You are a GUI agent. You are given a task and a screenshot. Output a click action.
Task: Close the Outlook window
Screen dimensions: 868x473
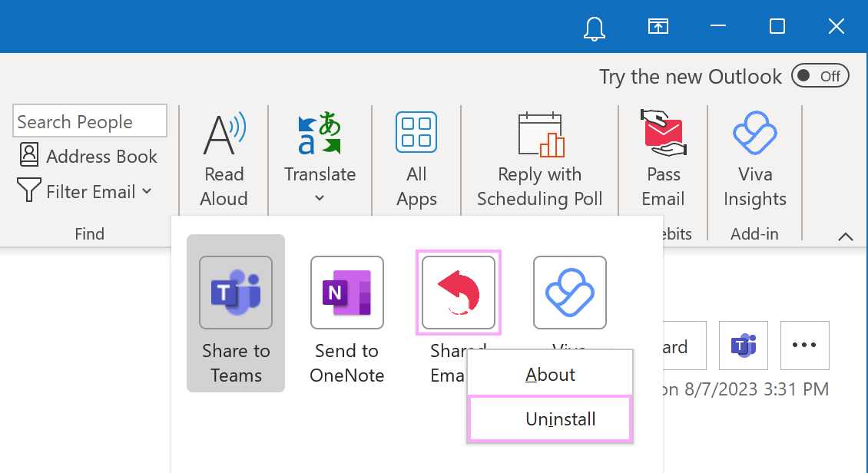tap(836, 26)
